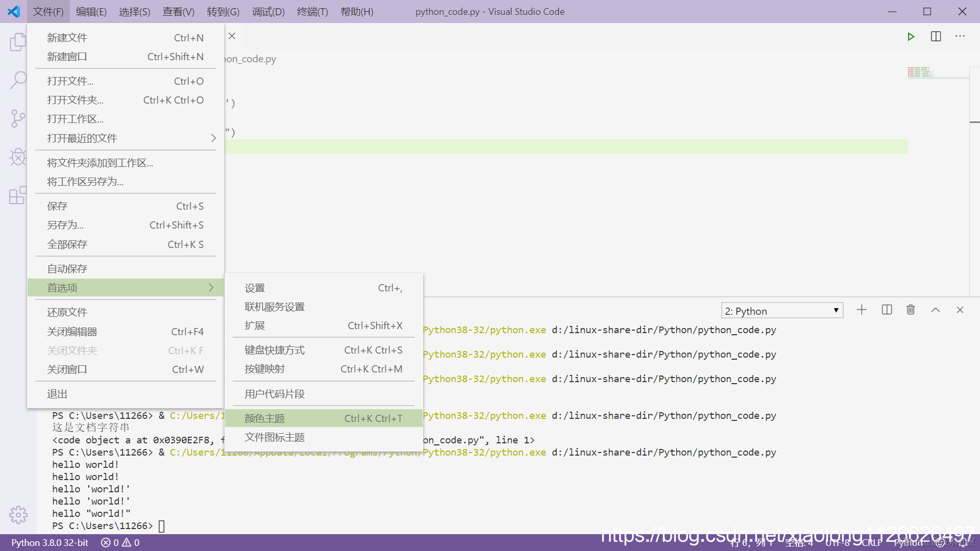Choose 将工作区另存为...
980x551 pixels.
coord(126,182)
